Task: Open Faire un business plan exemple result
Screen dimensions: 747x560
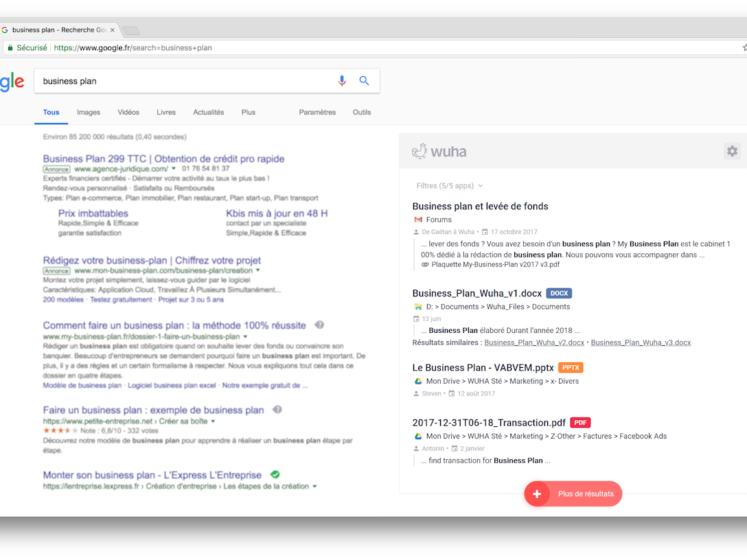Action: [x=153, y=410]
